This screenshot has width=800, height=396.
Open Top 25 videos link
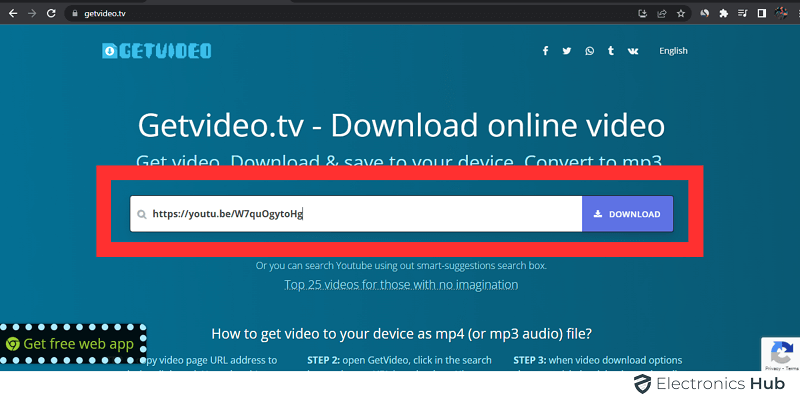(x=401, y=284)
